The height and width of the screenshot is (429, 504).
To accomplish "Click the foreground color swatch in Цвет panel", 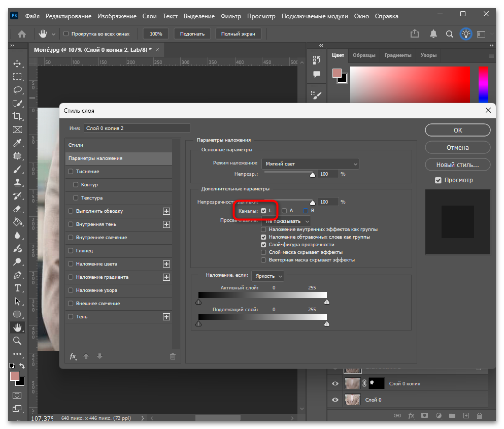I will coord(337,73).
